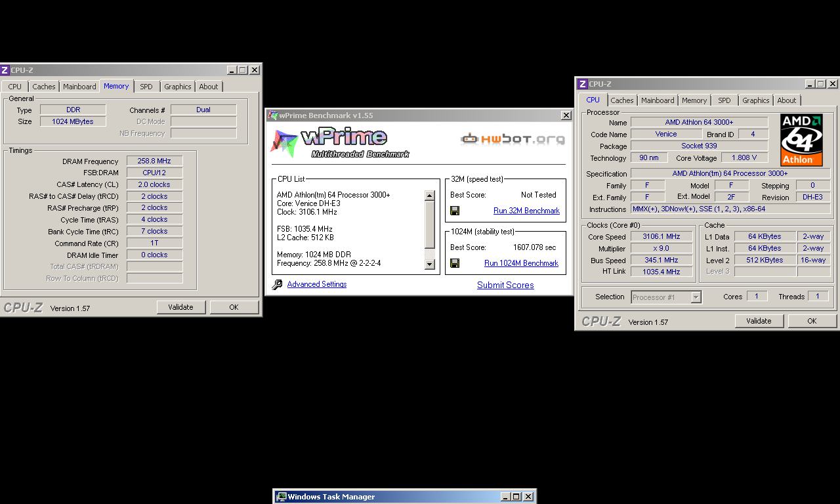Click the DRAM Idle Timer value 0 clocks
840x504 pixels.
[154, 255]
